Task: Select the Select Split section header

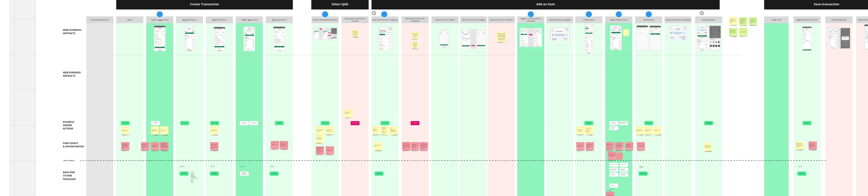Action: click(340, 4)
